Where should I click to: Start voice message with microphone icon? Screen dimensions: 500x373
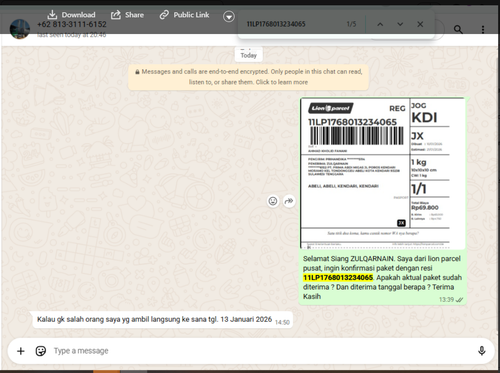[x=482, y=351]
